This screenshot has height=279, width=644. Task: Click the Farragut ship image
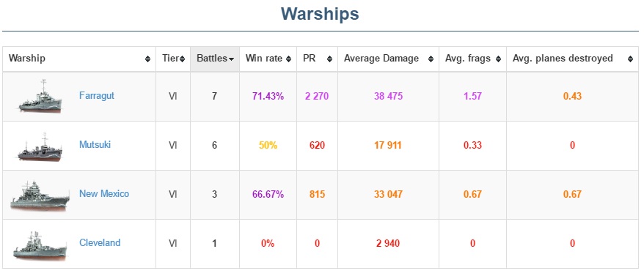[40, 97]
